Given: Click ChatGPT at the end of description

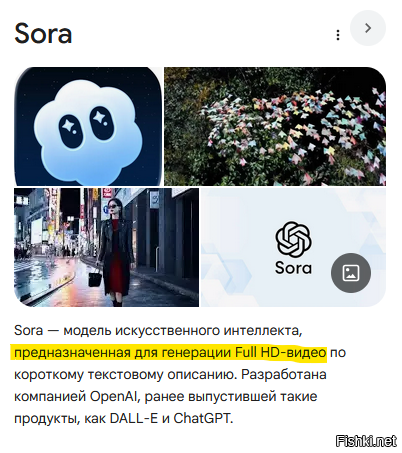Looking at the screenshot, I should coord(203,418).
